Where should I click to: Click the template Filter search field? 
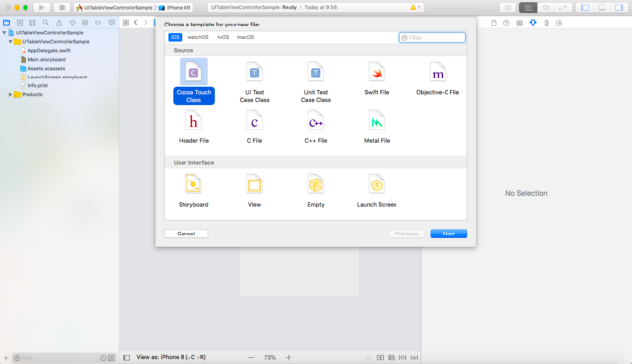pyautogui.click(x=433, y=38)
